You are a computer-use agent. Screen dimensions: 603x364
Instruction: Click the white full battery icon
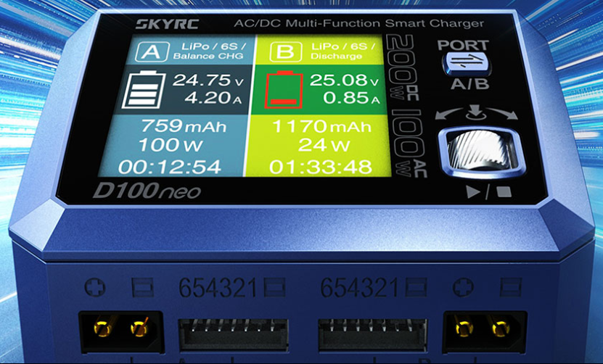tap(143, 90)
